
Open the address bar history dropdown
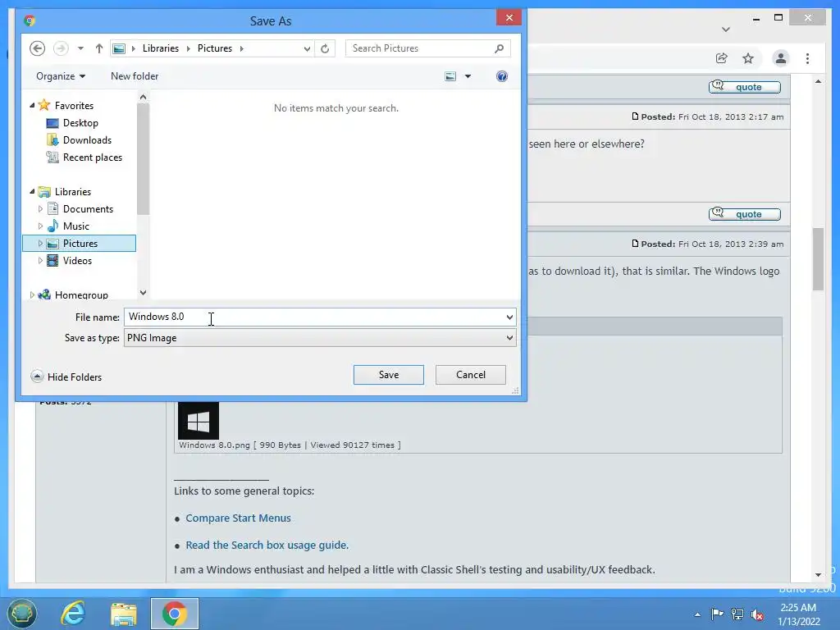click(x=307, y=48)
